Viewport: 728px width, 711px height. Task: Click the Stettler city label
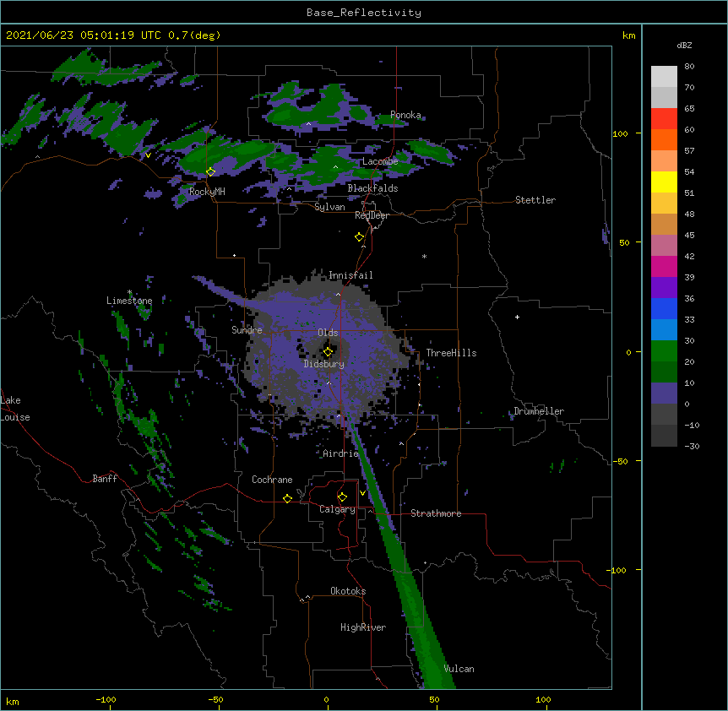[x=535, y=200]
